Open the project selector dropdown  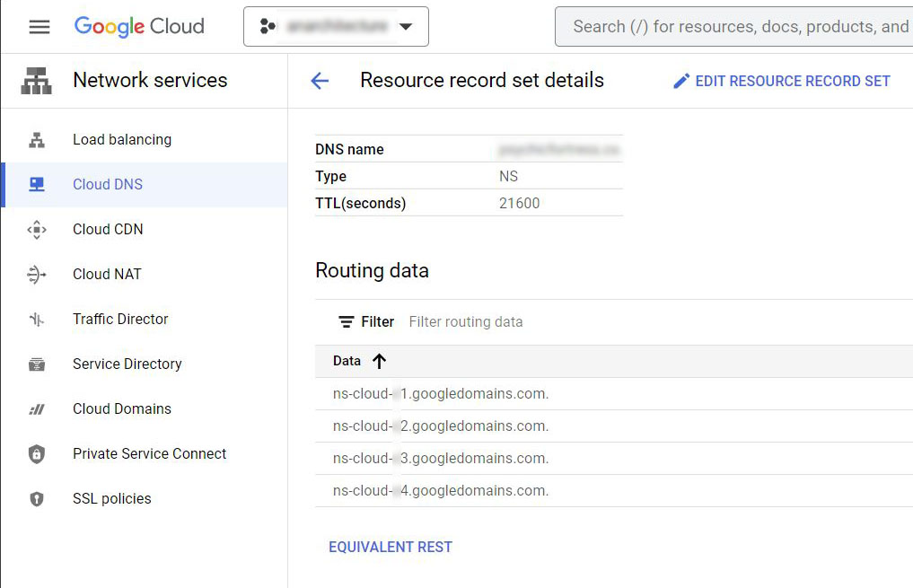tap(336, 27)
